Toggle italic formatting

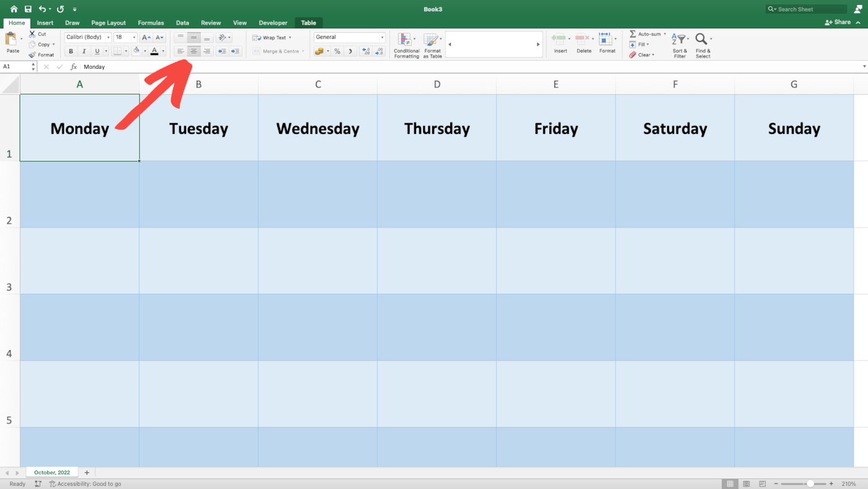pyautogui.click(x=82, y=51)
